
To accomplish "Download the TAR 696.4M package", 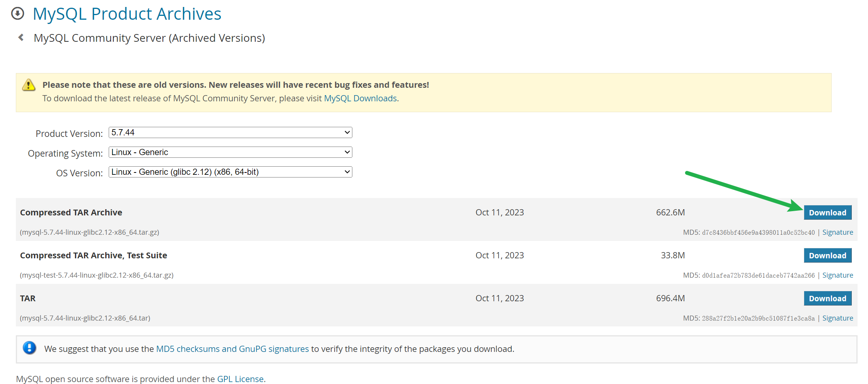I will click(x=827, y=299).
